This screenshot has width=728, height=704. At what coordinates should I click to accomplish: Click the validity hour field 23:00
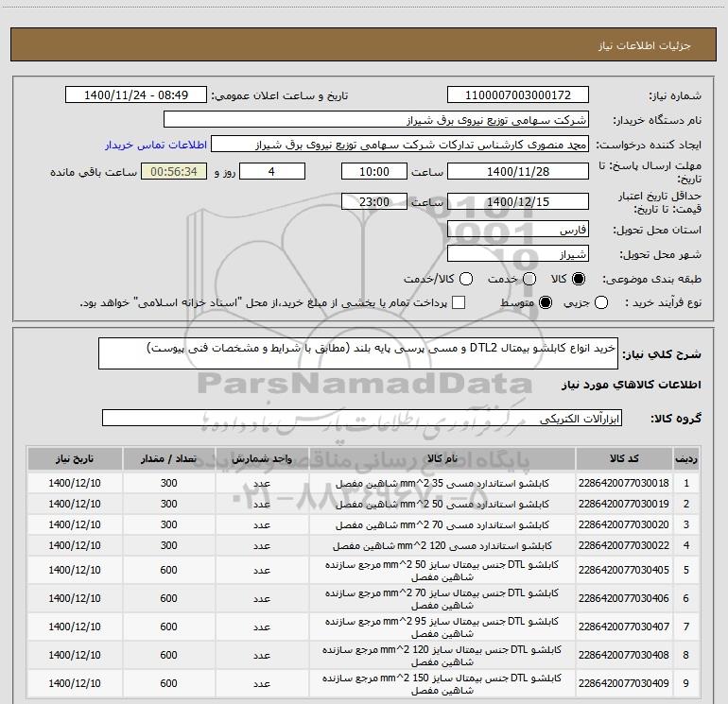point(374,201)
